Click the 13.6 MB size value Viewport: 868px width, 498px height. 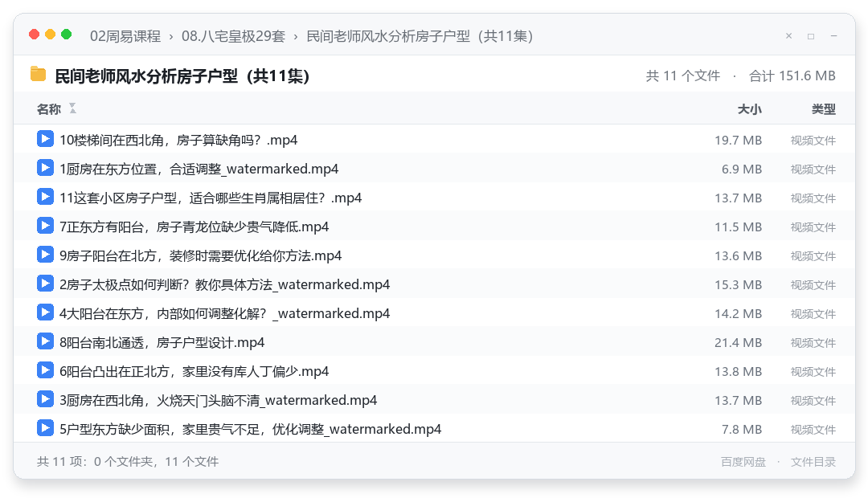[x=738, y=255]
